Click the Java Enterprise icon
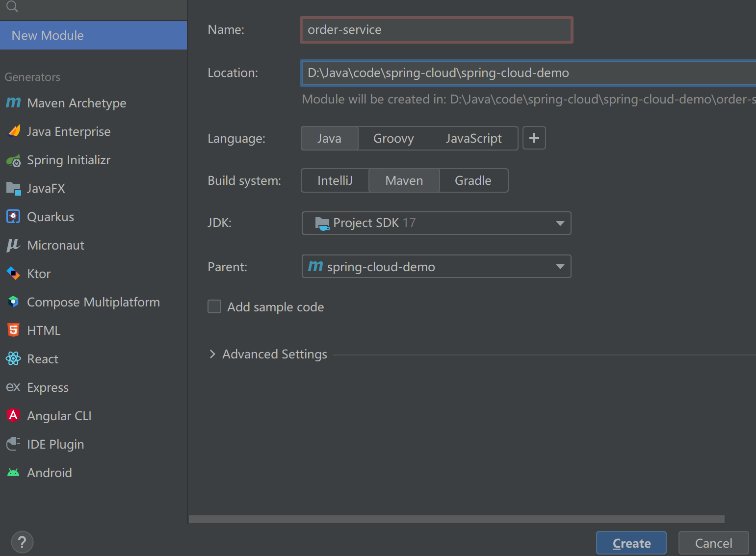This screenshot has height=556, width=756. point(14,131)
